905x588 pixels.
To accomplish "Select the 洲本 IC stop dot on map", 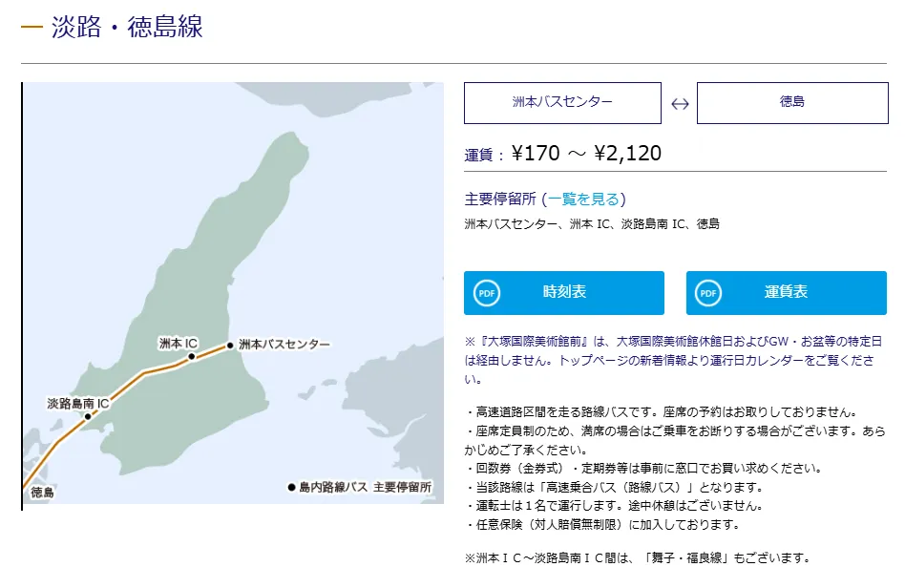I will (x=192, y=357).
